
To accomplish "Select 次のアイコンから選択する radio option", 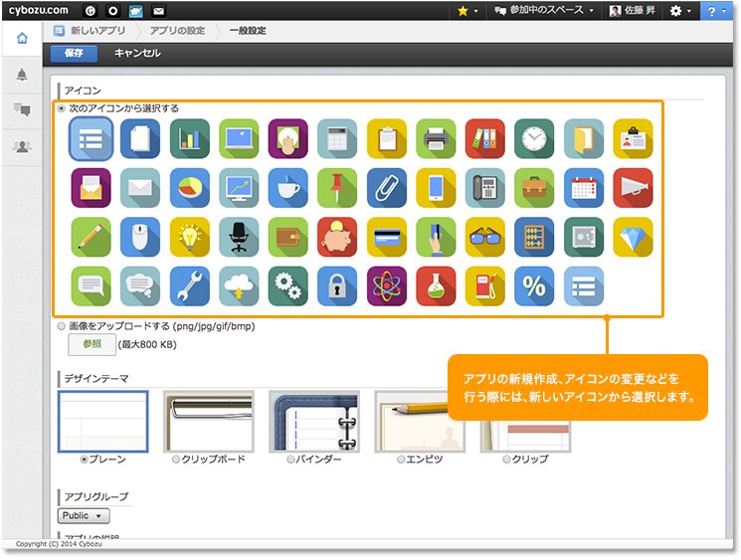I will coord(62,107).
